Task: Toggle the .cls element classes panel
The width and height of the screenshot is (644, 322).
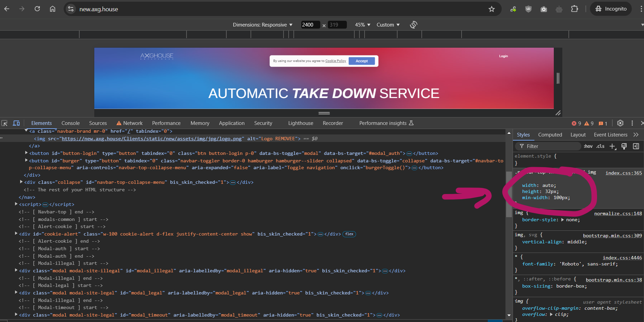Action: [600, 146]
